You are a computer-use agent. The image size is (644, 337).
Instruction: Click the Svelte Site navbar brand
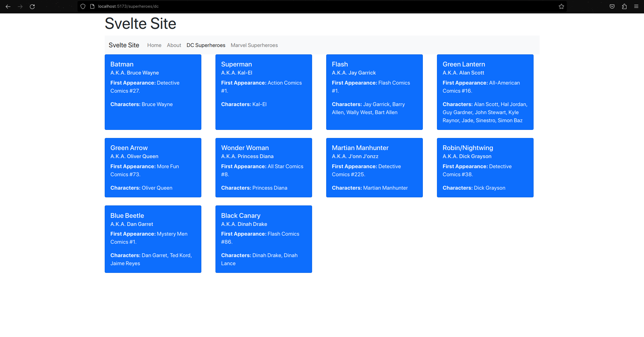(x=124, y=45)
